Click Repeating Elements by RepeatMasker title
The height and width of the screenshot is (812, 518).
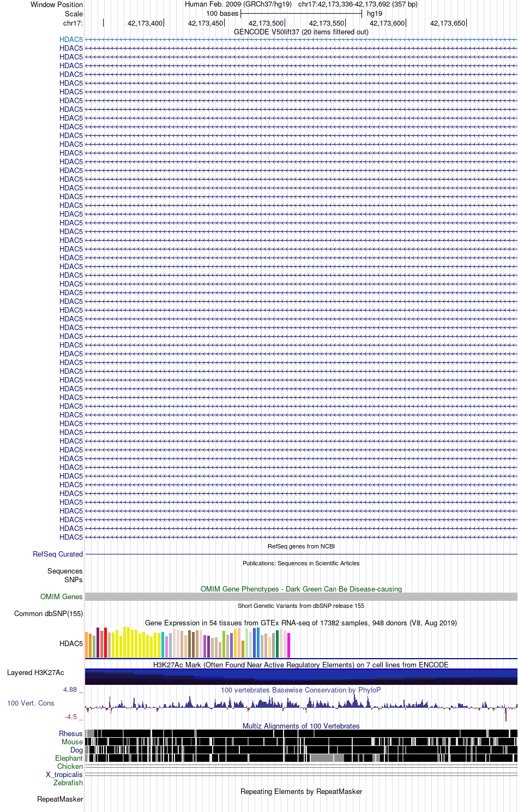click(301, 791)
